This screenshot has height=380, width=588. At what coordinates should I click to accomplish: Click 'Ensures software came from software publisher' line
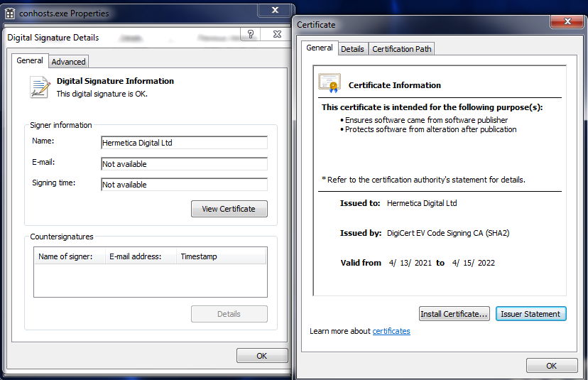426,120
